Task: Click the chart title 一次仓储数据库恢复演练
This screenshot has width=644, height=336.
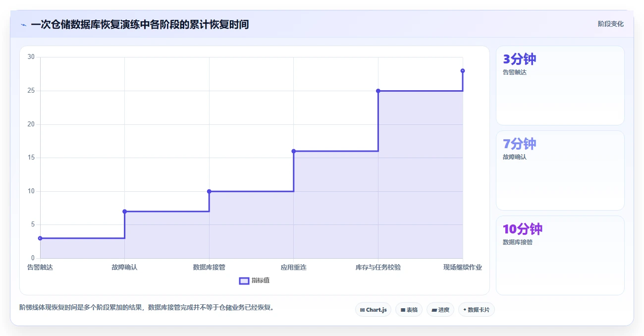Action: pos(140,24)
